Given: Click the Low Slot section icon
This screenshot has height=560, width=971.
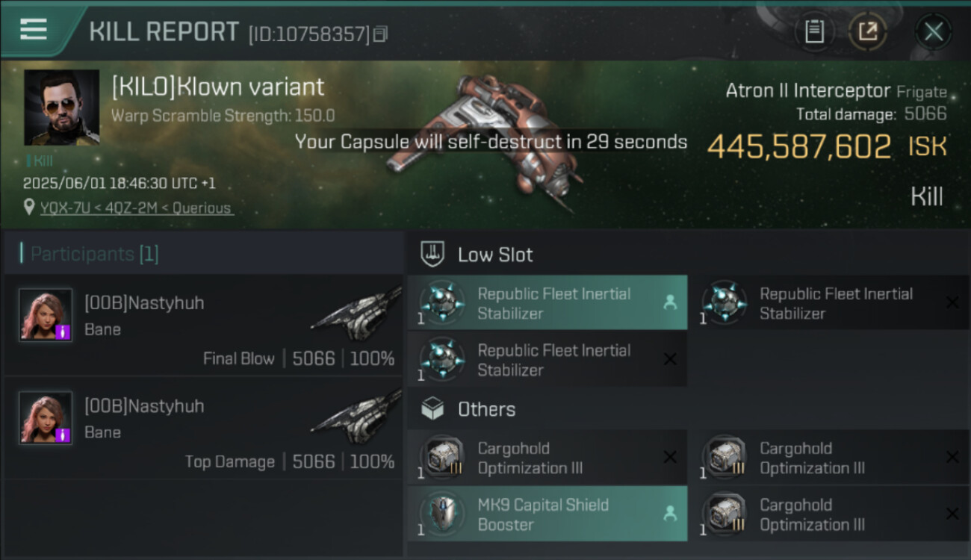Looking at the screenshot, I should point(433,255).
